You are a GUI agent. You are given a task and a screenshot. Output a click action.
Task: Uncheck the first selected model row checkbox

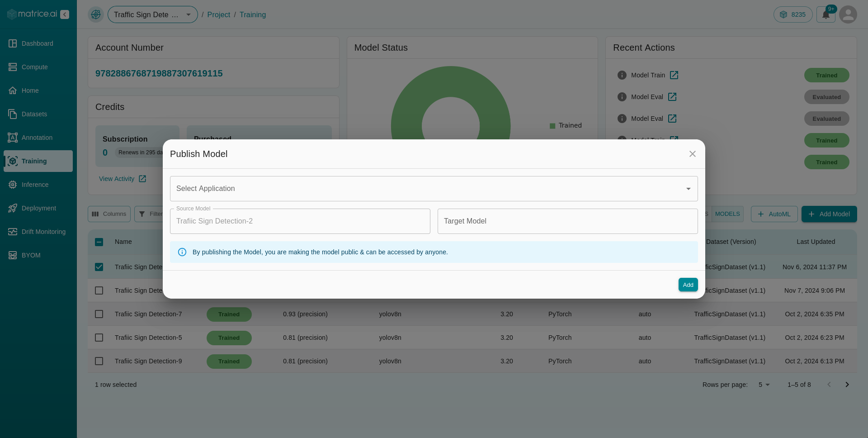tap(99, 267)
